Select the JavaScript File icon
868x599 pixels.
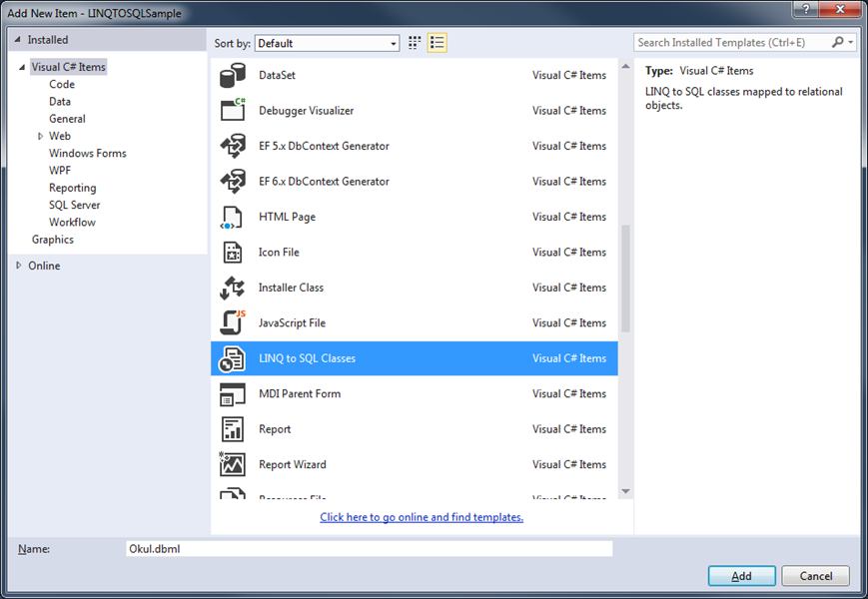tap(233, 322)
